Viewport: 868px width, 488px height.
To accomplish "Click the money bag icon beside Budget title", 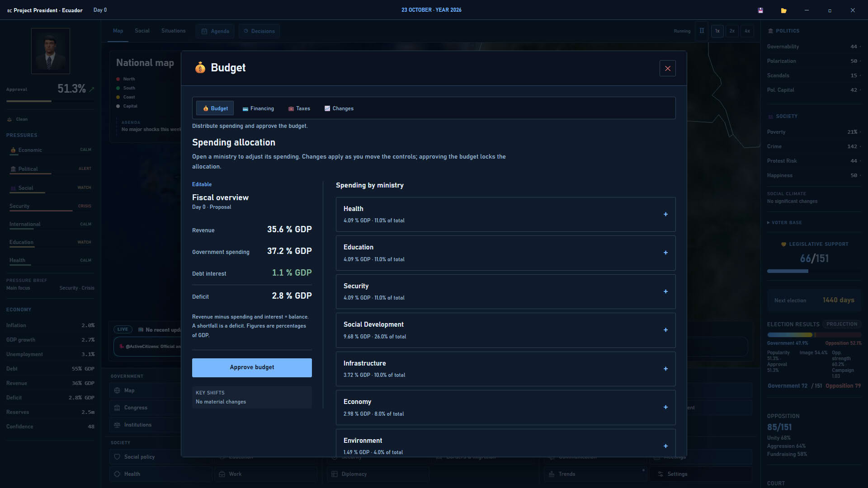I will 200,68.
